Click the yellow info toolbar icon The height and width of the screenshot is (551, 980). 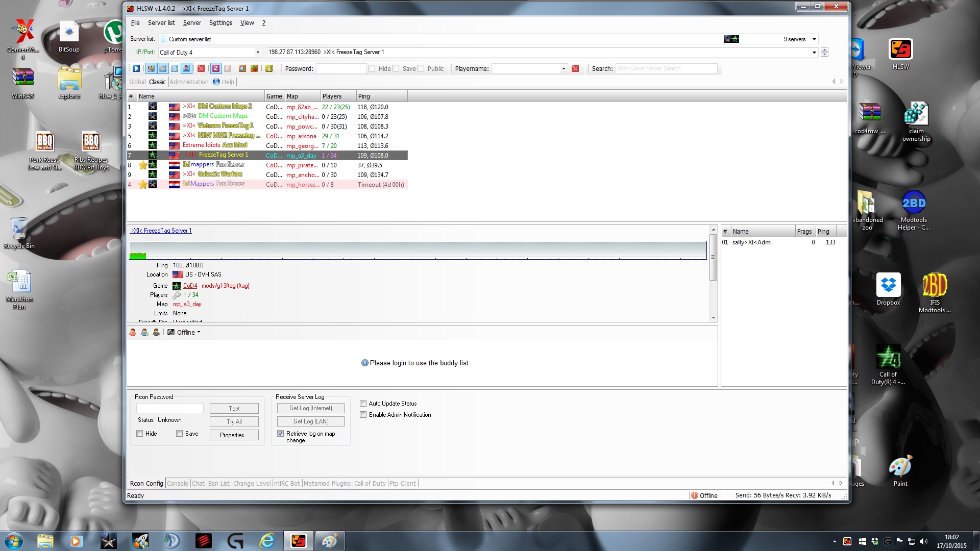(x=269, y=68)
